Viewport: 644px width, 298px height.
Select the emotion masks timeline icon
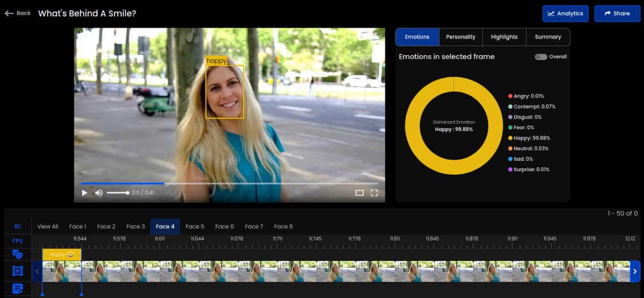tap(18, 254)
